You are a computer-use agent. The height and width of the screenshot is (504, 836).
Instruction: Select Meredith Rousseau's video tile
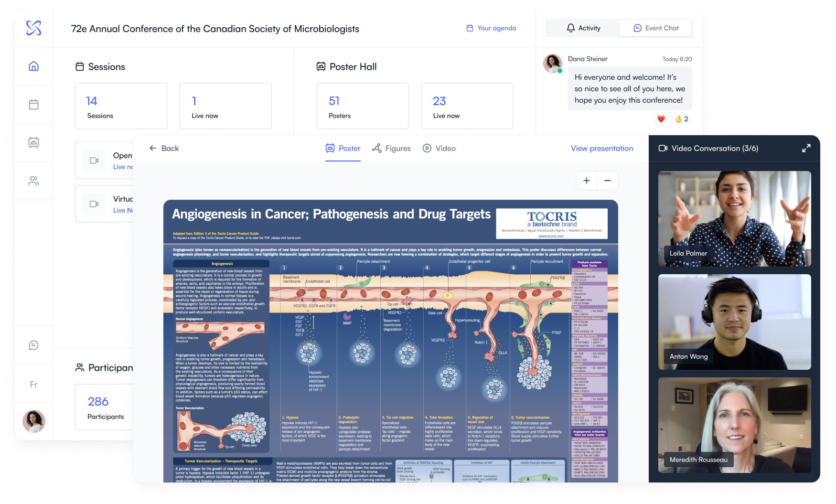click(x=735, y=425)
